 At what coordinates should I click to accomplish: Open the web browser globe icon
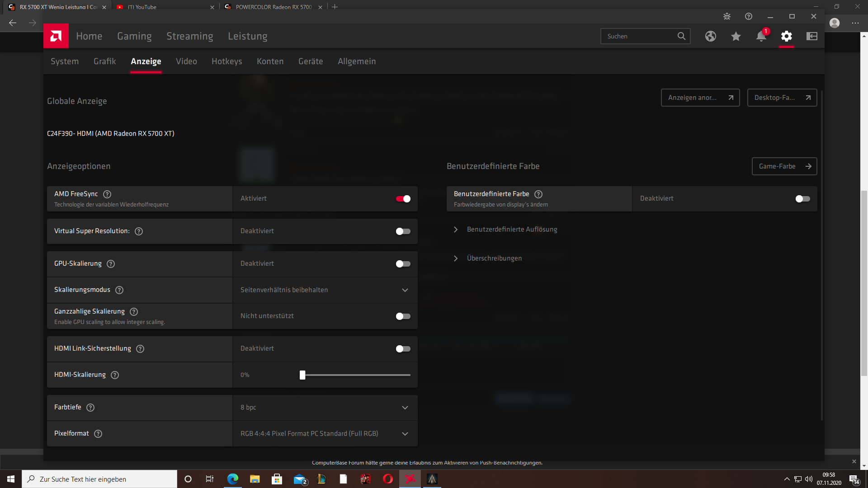(x=711, y=36)
